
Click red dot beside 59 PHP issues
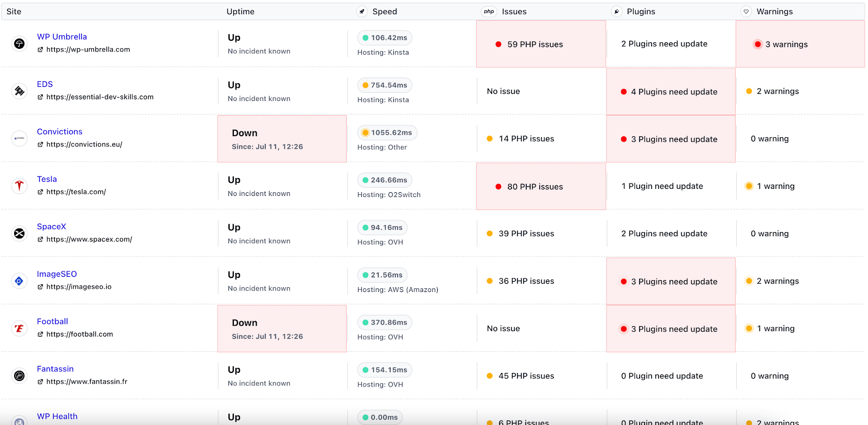click(498, 45)
